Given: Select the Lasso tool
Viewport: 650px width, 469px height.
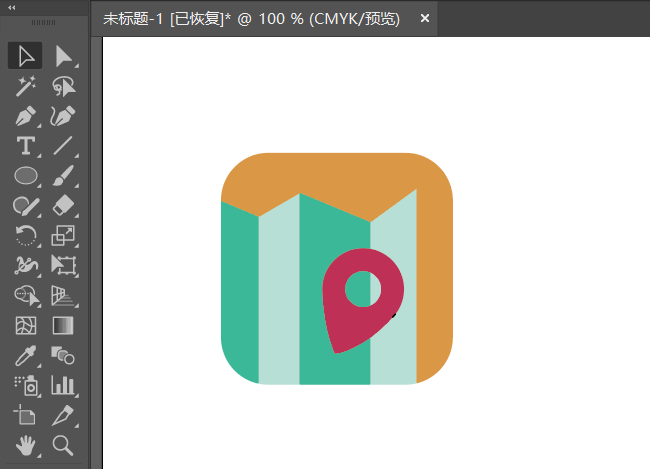Looking at the screenshot, I should tap(63, 86).
